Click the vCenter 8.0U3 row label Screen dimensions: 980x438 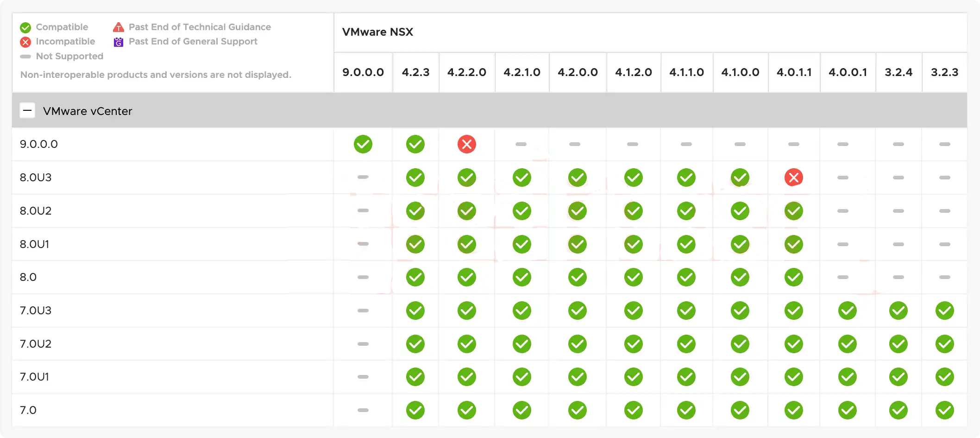(x=36, y=177)
